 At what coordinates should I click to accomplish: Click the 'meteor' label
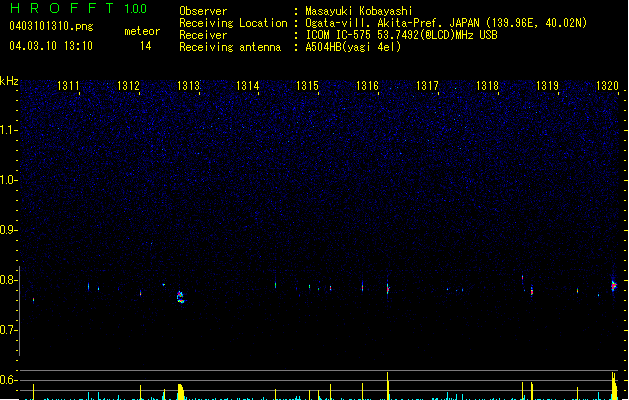pyautogui.click(x=142, y=31)
